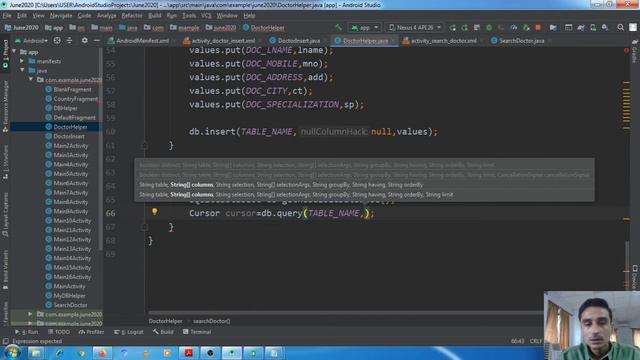Open the Build menu
The width and height of the screenshot is (640, 360).
tap(154, 16)
